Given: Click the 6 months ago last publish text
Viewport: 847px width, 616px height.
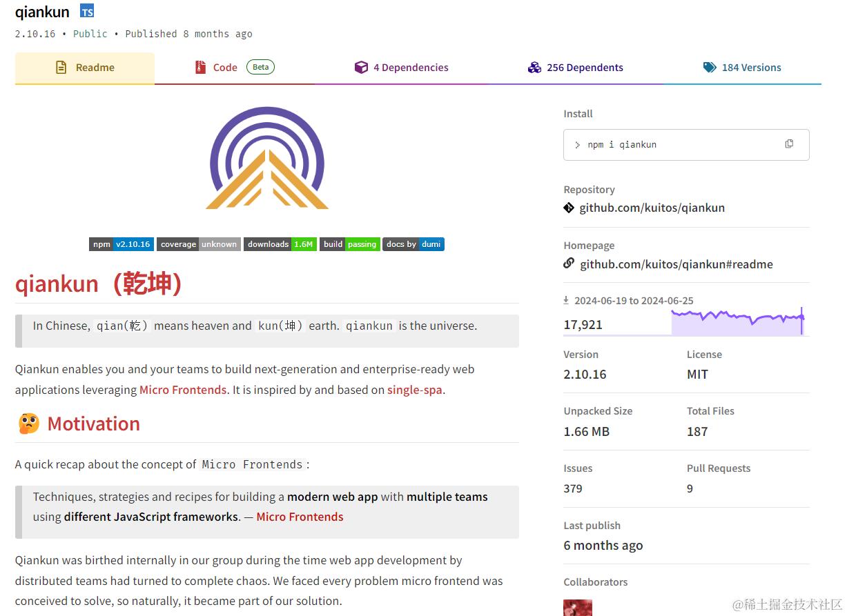Looking at the screenshot, I should point(603,546).
